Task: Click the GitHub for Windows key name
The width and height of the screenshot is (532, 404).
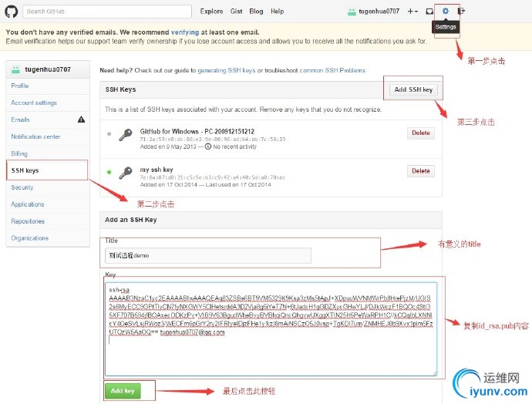Action: 197,131
